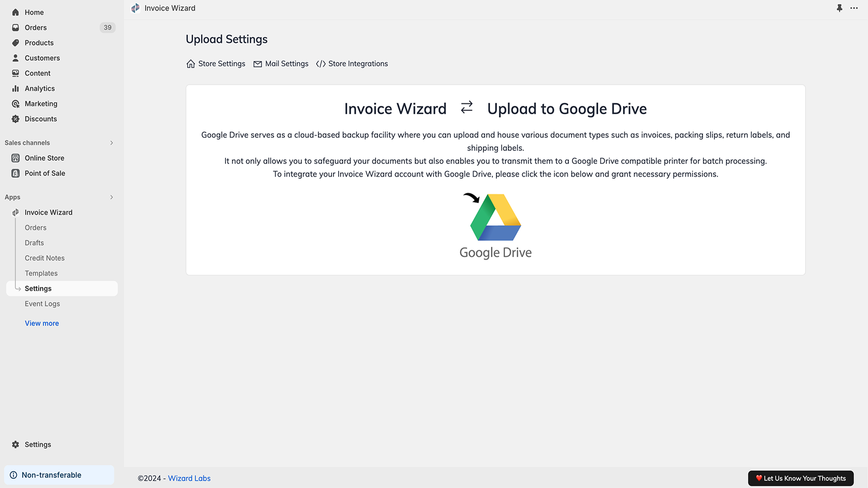The image size is (868, 488).
Task: Expand the Sales channels chevron
Action: click(111, 143)
